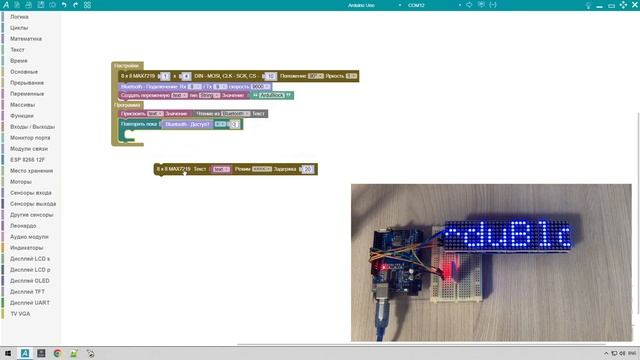Select the Сенсоры входа category
Viewport: 640px width, 360px height.
pos(31,193)
